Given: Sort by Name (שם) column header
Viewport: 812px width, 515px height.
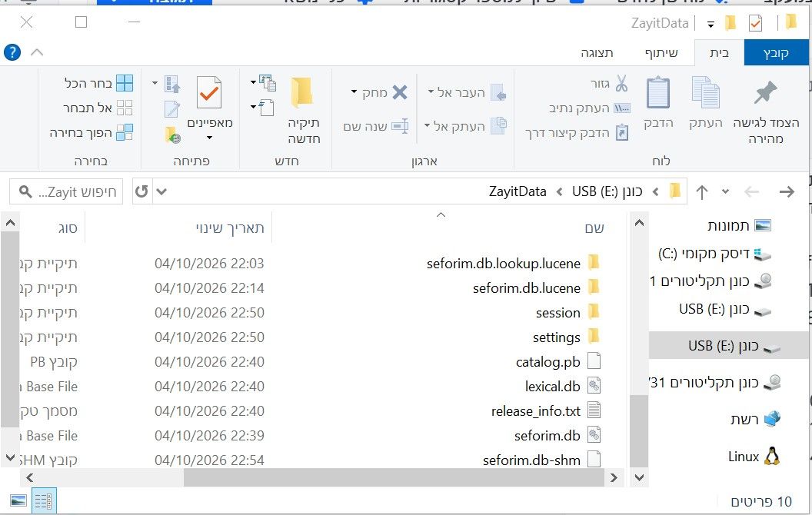Looking at the screenshot, I should pos(594,228).
